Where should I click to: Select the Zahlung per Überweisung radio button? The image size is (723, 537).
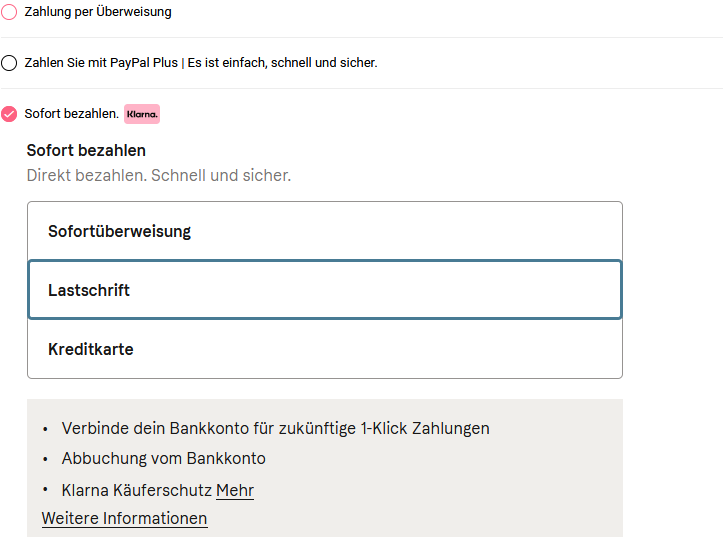[9, 12]
